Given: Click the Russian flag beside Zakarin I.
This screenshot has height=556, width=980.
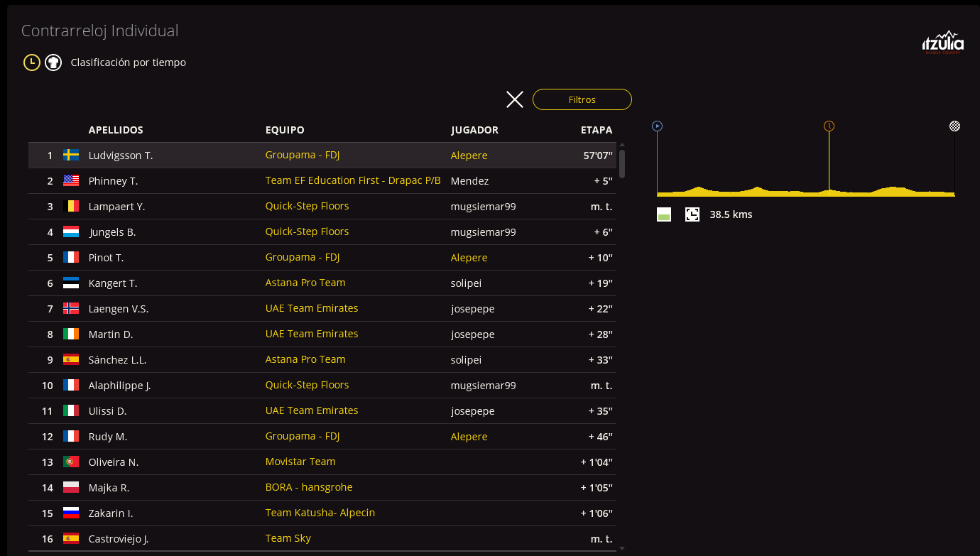Looking at the screenshot, I should (71, 513).
